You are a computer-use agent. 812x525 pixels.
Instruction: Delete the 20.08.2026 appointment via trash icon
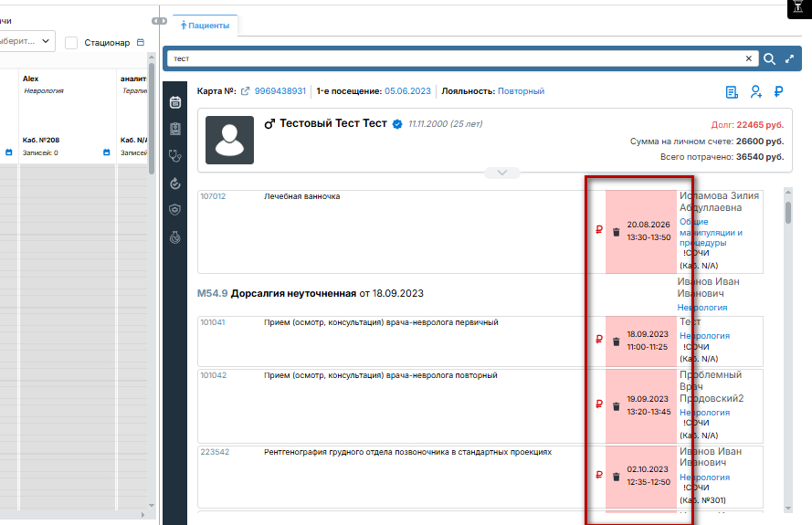click(x=617, y=232)
